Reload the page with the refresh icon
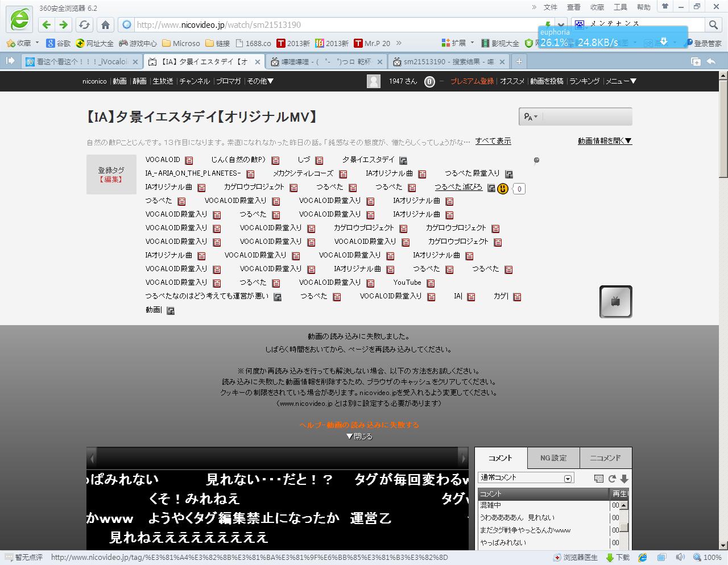Image resolution: width=728 pixels, height=565 pixels. pyautogui.click(x=84, y=24)
